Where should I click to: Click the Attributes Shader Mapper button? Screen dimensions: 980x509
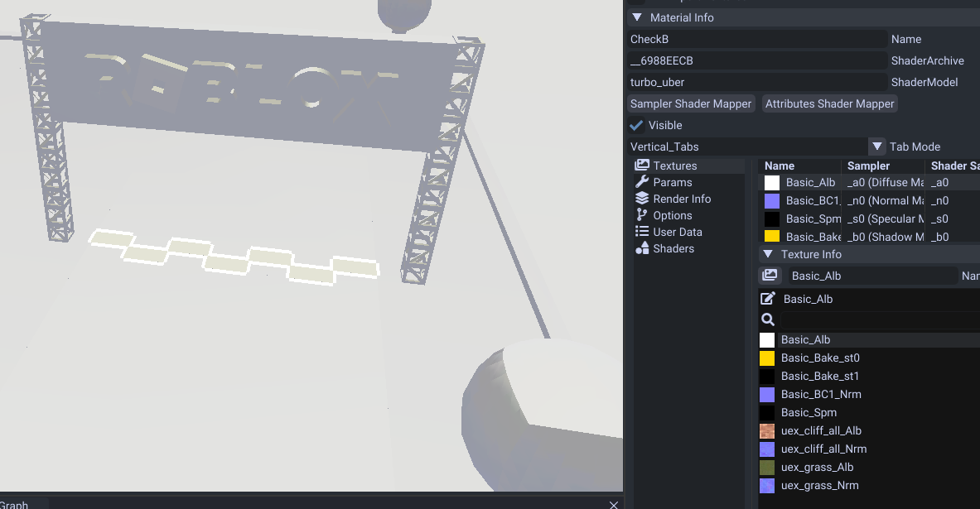coord(829,103)
